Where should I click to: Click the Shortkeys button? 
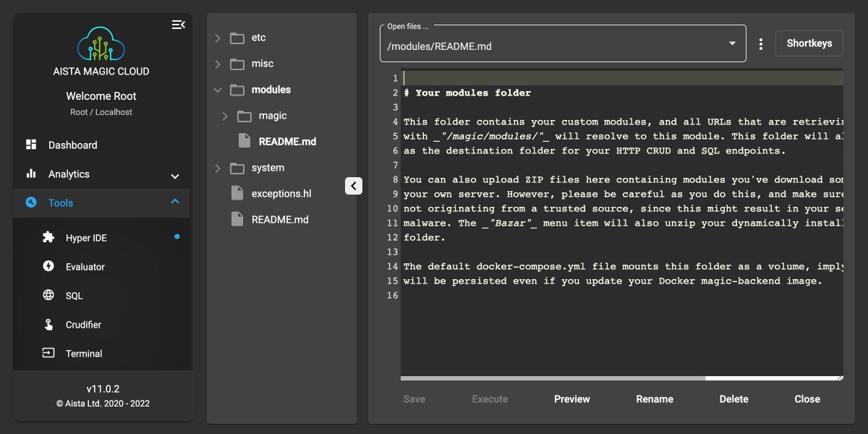(809, 43)
